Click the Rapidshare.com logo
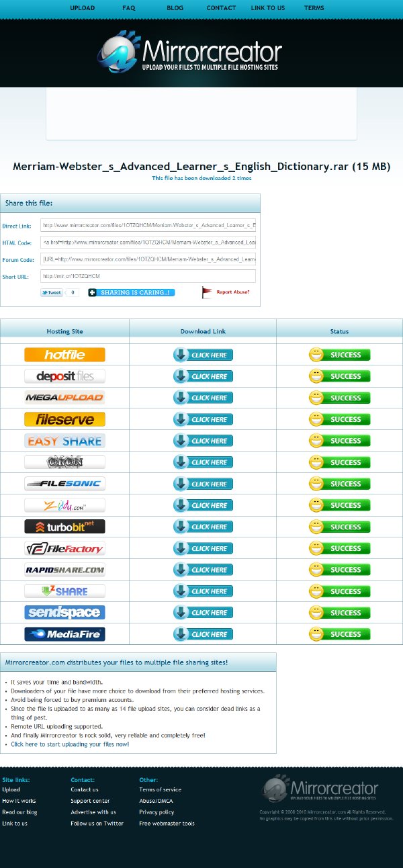This screenshot has width=403, height=868. (64, 570)
